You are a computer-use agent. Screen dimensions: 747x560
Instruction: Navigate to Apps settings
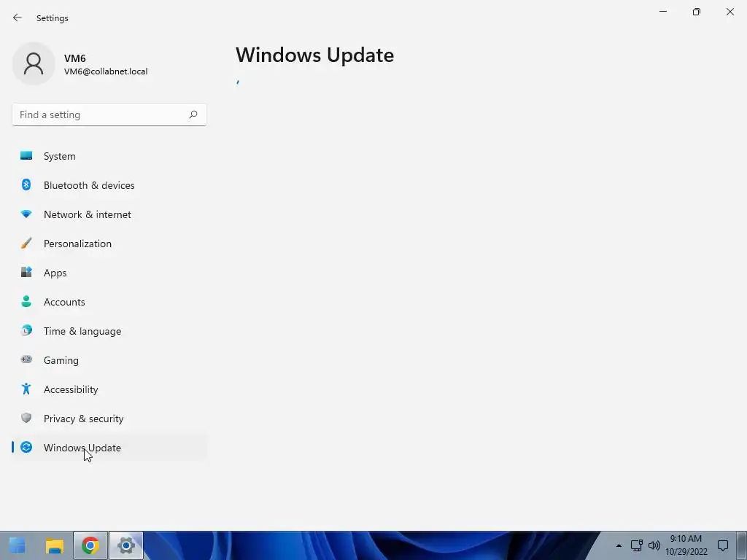(109, 273)
